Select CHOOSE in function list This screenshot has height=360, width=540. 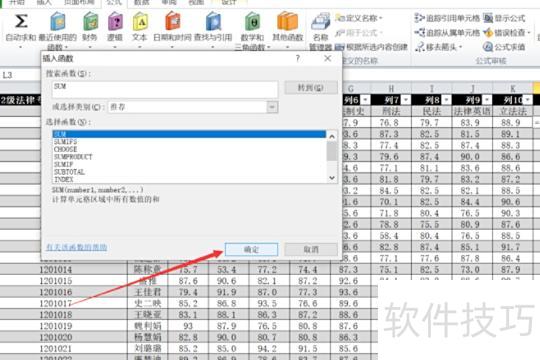(x=189, y=149)
